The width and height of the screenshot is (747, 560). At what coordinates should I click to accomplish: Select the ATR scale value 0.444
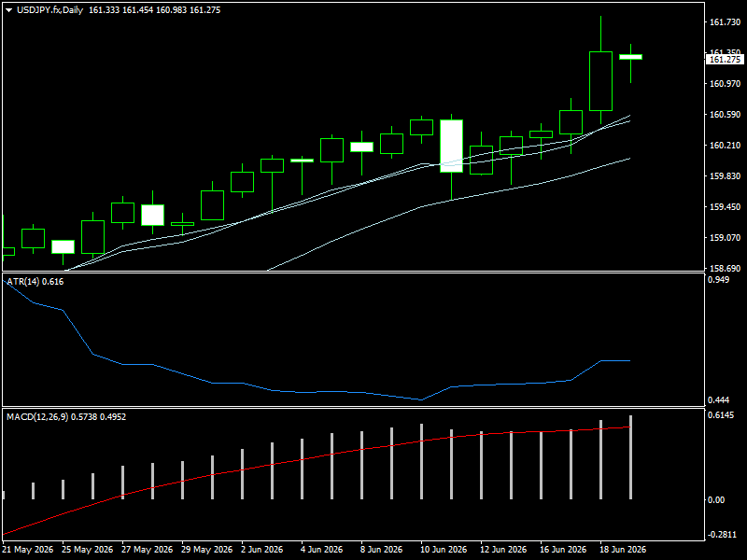click(x=718, y=400)
